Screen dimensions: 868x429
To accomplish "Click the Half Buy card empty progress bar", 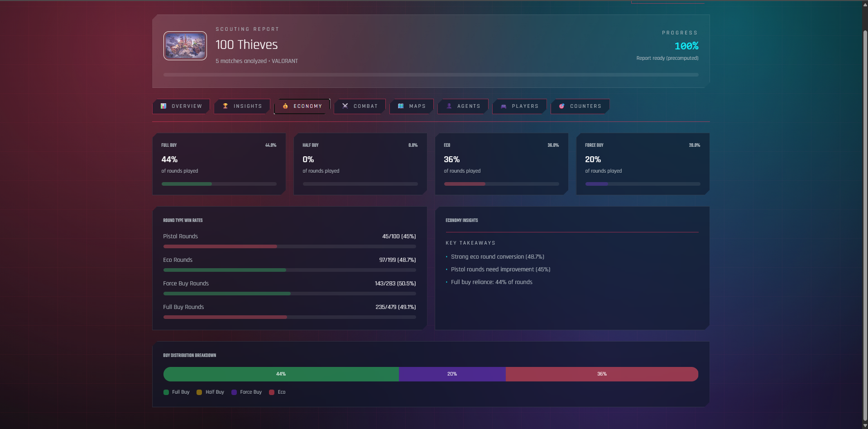I will (x=360, y=184).
